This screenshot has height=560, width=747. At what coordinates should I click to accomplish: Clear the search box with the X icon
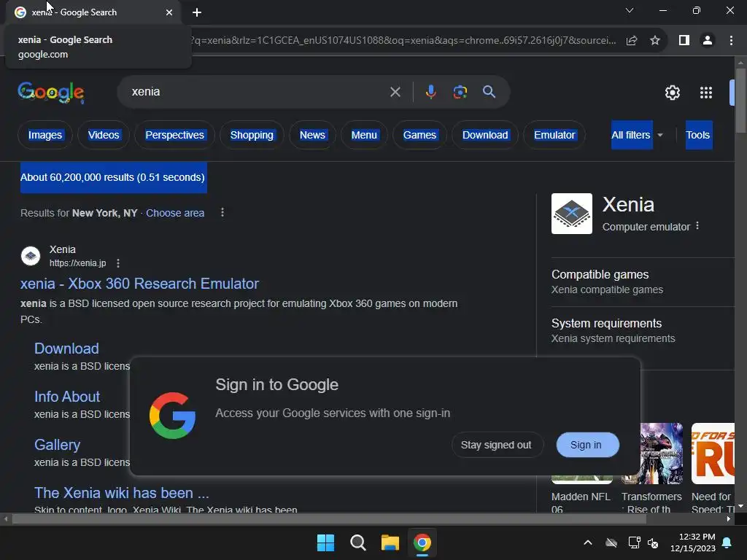395,92
